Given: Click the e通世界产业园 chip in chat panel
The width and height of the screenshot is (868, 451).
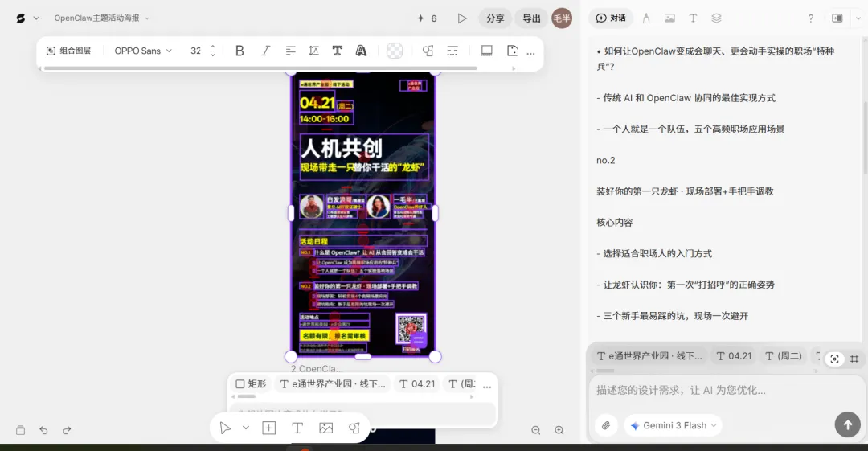Looking at the screenshot, I should point(649,356).
